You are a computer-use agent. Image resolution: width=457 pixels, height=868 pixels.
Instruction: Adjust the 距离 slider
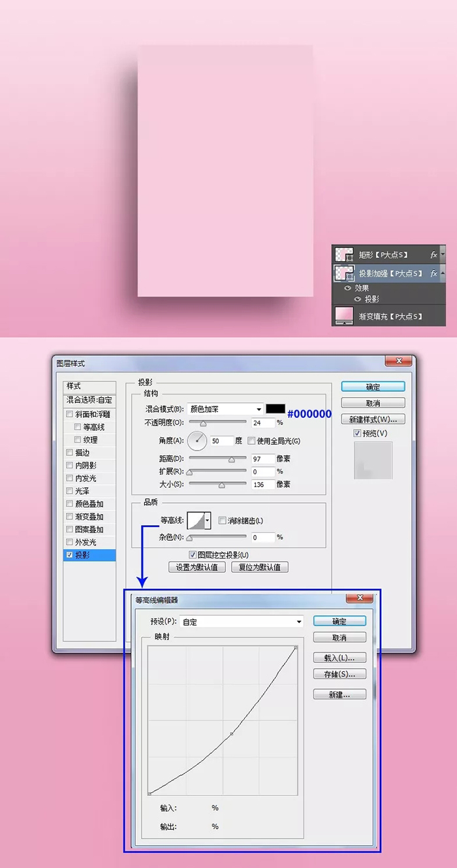click(x=231, y=459)
